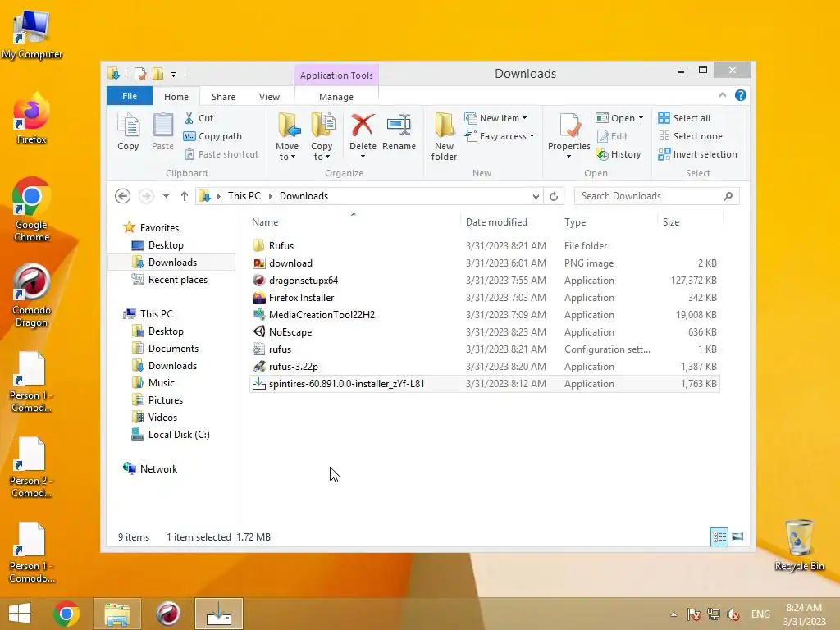
Task: Customize Quick Access Toolbar dropdown
Action: tap(174, 74)
